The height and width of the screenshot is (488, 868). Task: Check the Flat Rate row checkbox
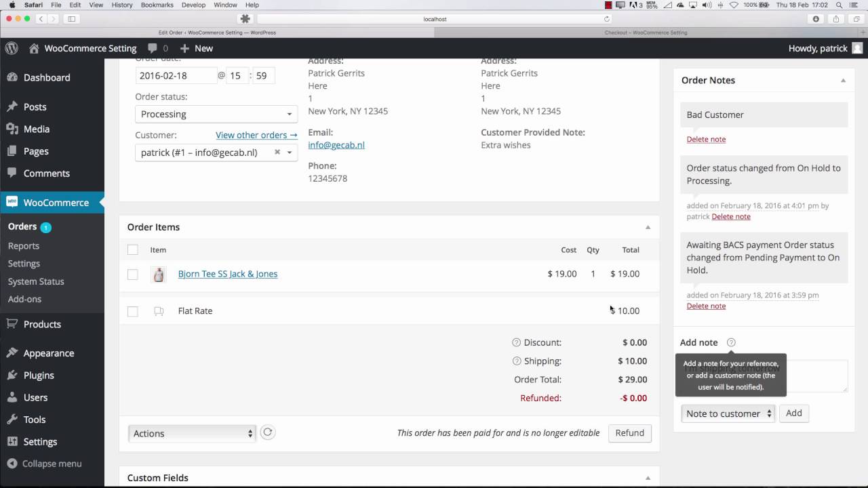[133, 311]
